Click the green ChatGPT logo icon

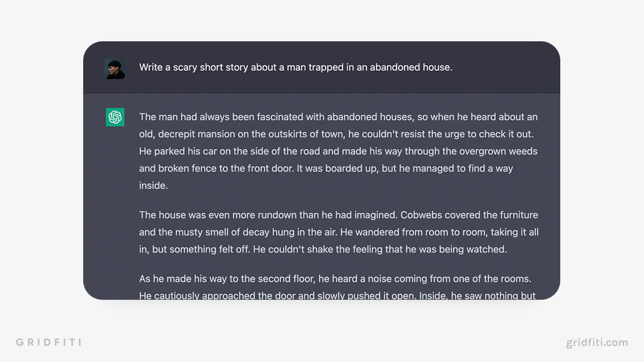tap(115, 117)
